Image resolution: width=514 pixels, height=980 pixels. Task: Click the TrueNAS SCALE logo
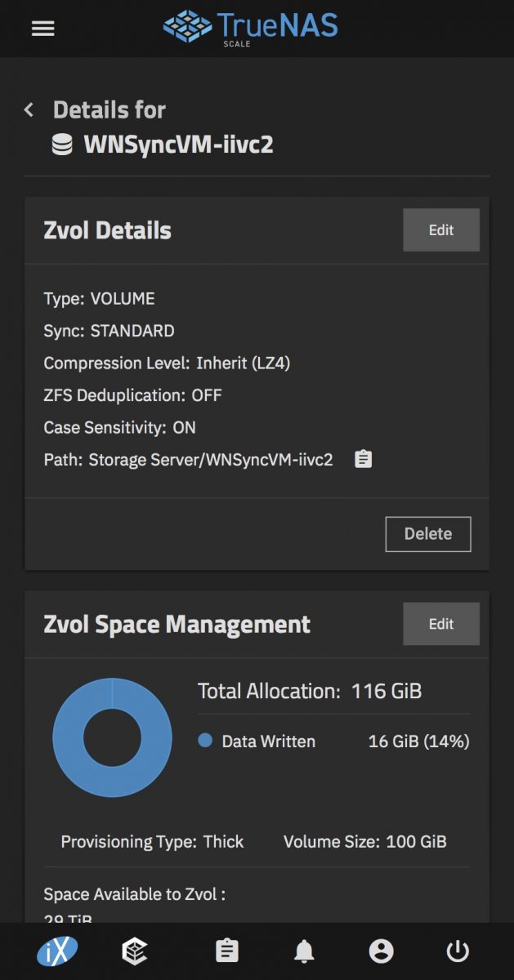(250, 28)
